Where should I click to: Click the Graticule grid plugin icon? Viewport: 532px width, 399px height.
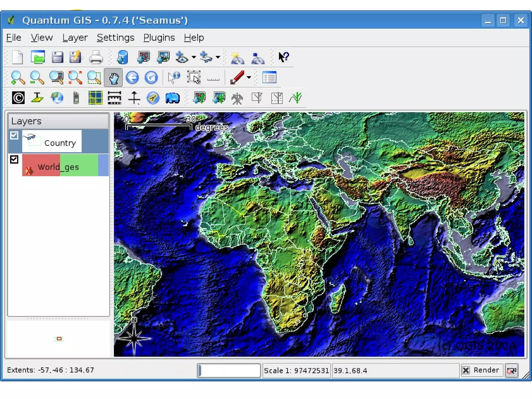(x=95, y=98)
